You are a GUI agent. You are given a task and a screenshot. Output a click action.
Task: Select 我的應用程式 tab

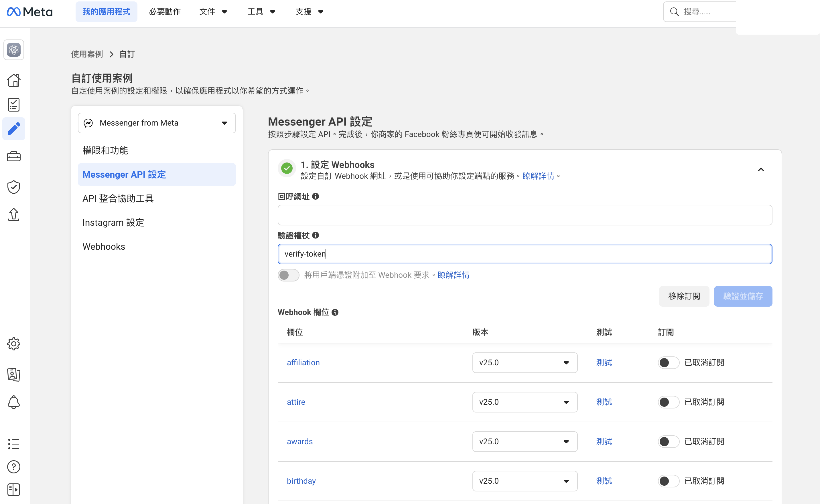(107, 12)
